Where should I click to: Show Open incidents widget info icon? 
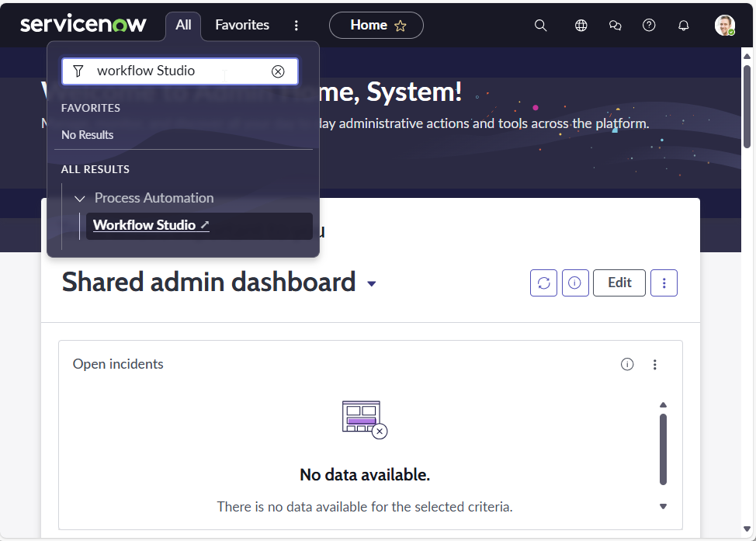click(627, 364)
